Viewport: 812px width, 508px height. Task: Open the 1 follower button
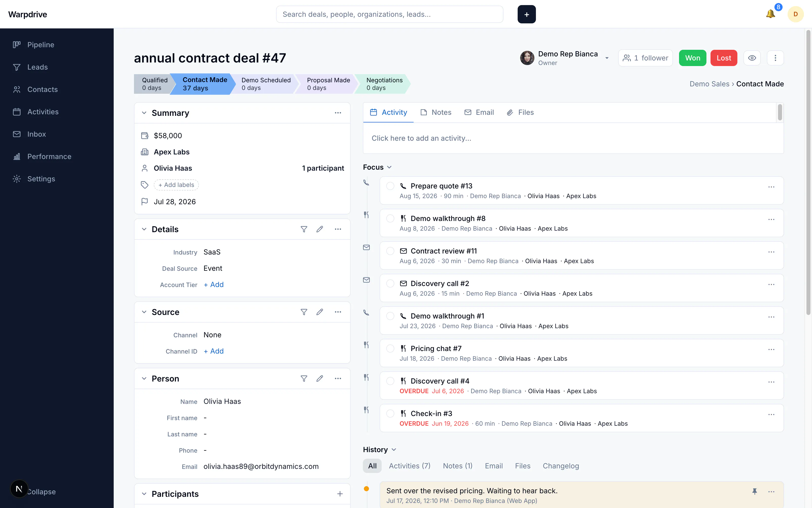click(645, 58)
